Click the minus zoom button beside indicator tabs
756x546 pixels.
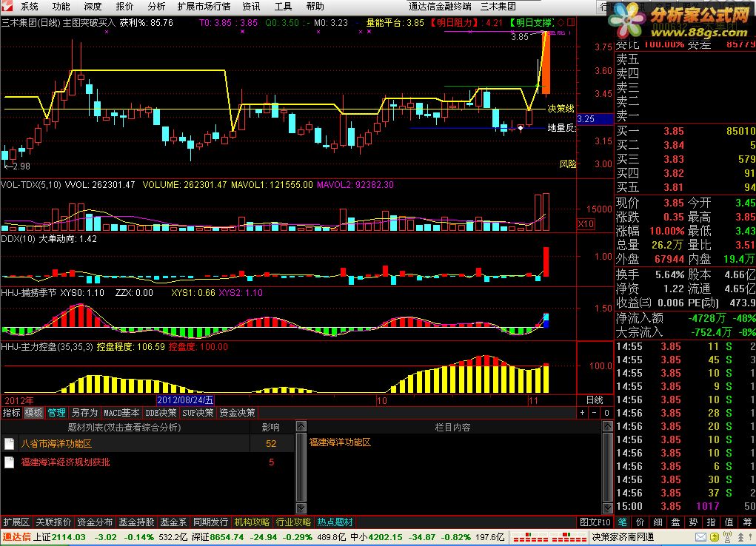click(595, 413)
